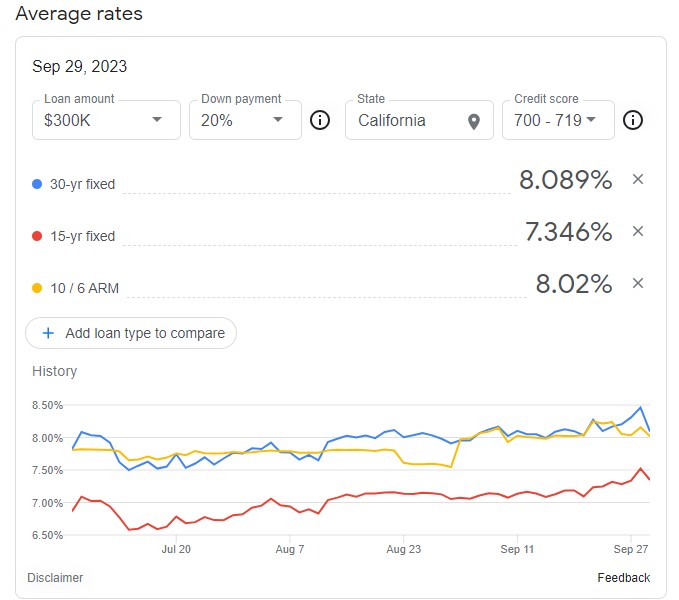Click the plus icon to add loan

(48, 333)
